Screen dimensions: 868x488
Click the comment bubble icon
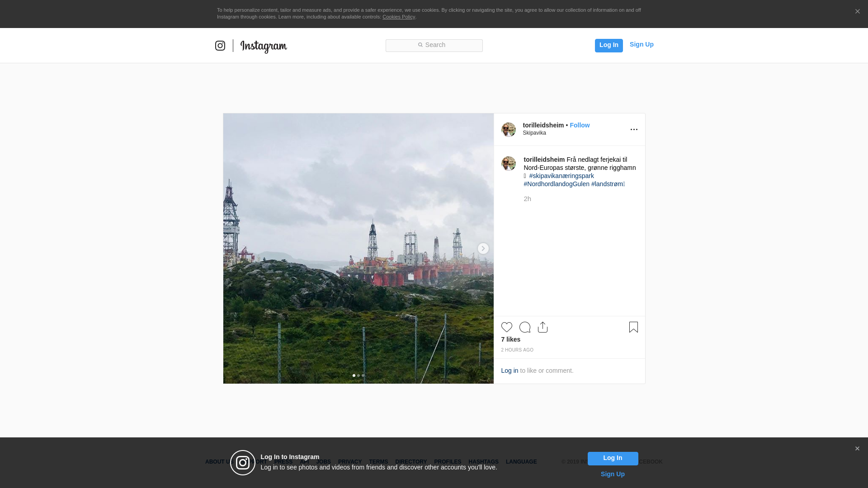coord(525,327)
